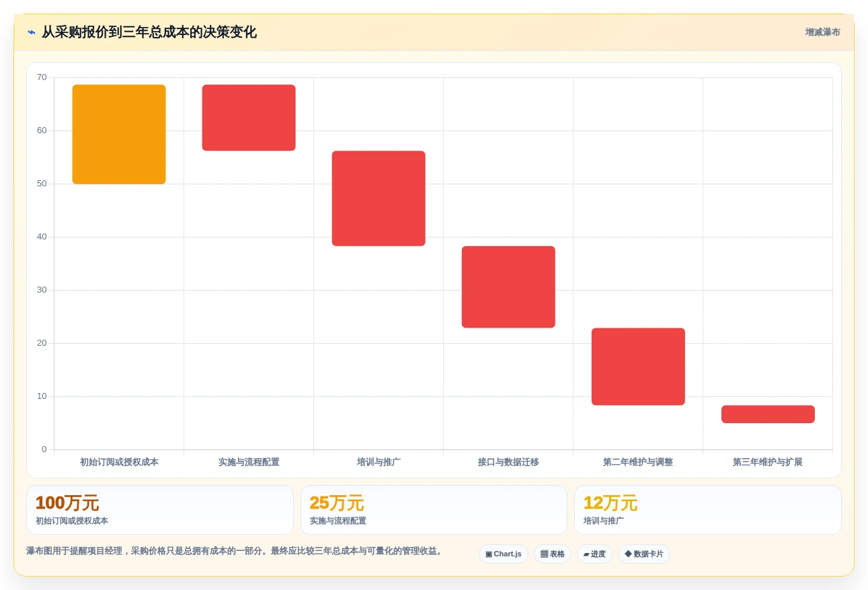
Task: Click the red 第三年维护与扩展 bar
Action: [768, 414]
